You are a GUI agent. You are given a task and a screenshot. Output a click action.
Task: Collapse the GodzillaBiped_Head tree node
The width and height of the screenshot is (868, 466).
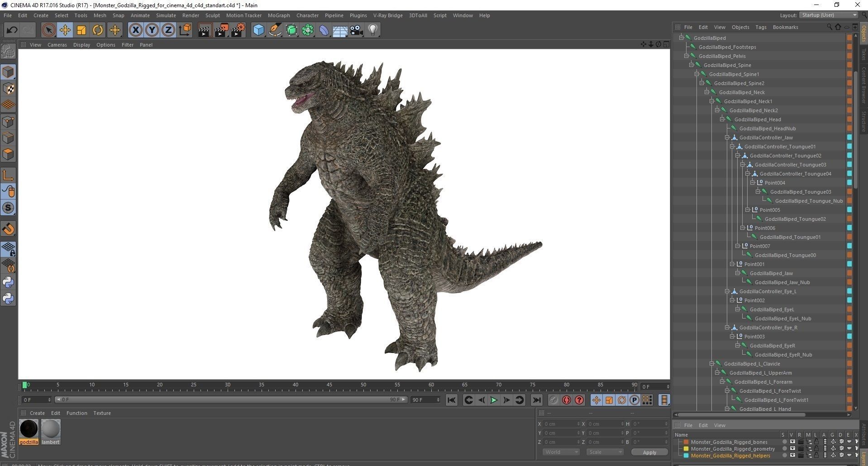(722, 119)
